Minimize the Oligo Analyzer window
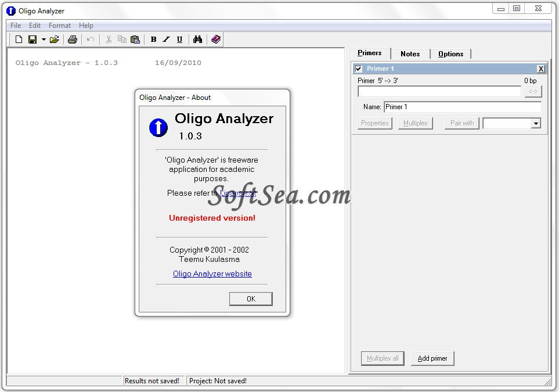 click(x=501, y=8)
